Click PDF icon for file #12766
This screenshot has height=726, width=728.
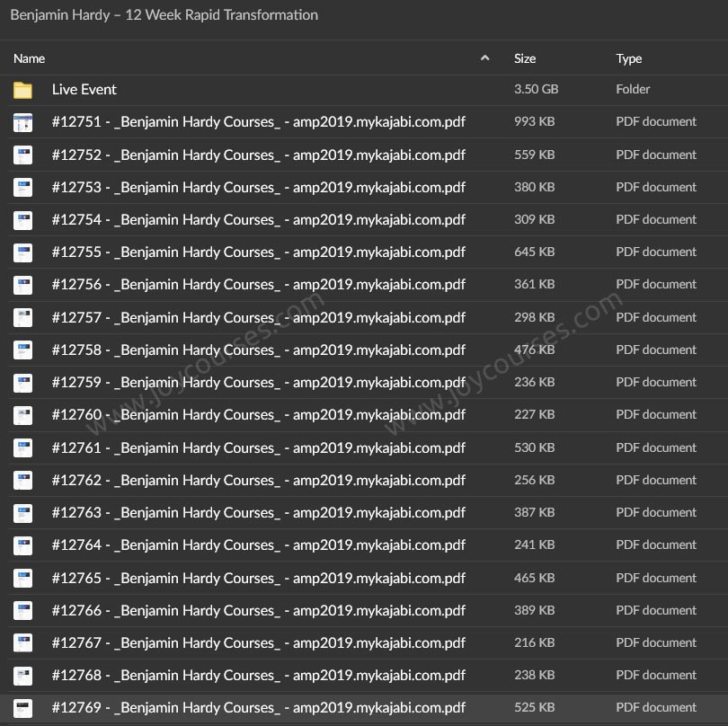22,611
